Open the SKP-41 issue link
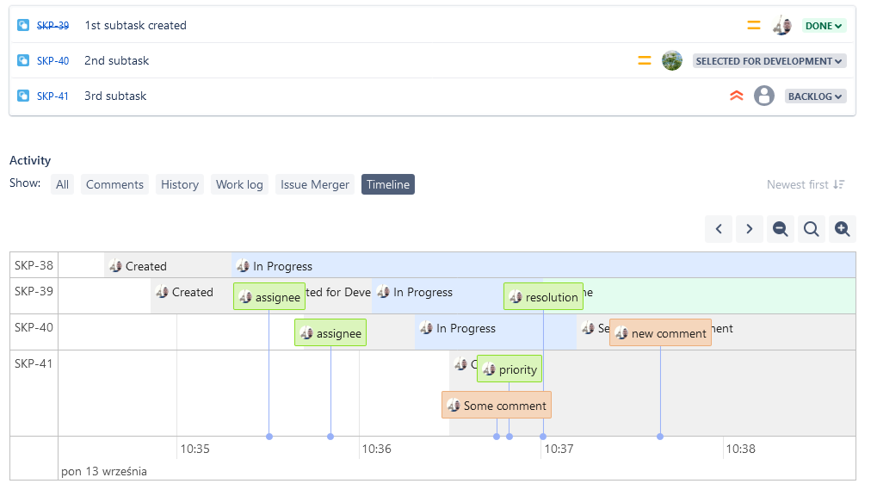 (x=53, y=96)
